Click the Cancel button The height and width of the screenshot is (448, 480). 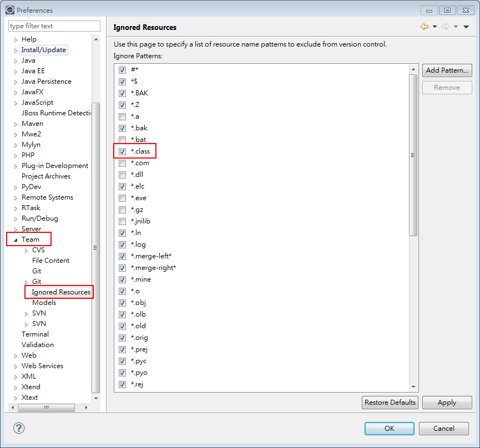coord(443,429)
